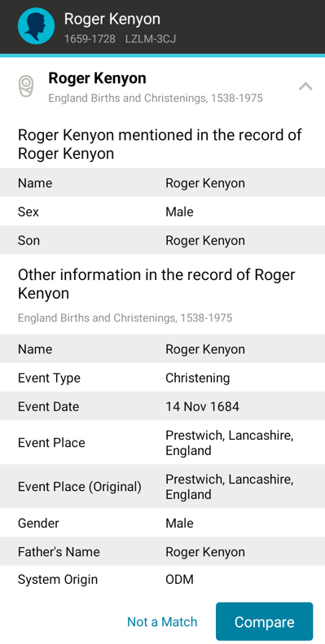Tap the swaddled baby christening record icon
Image resolution: width=325 pixels, height=644 pixels.
point(26,86)
